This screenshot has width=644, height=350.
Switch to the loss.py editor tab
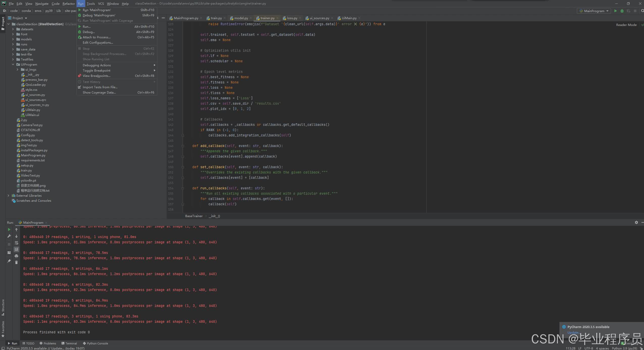292,18
